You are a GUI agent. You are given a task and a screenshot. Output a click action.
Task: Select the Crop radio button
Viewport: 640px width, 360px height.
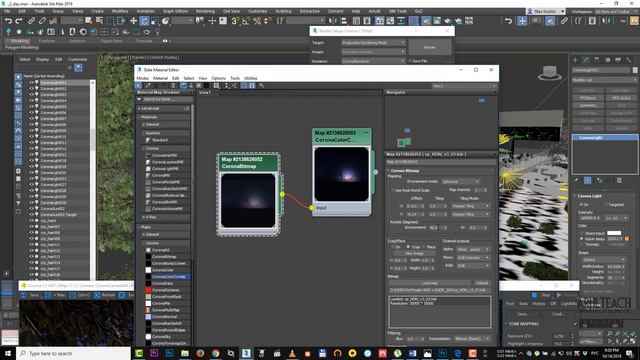(x=408, y=247)
